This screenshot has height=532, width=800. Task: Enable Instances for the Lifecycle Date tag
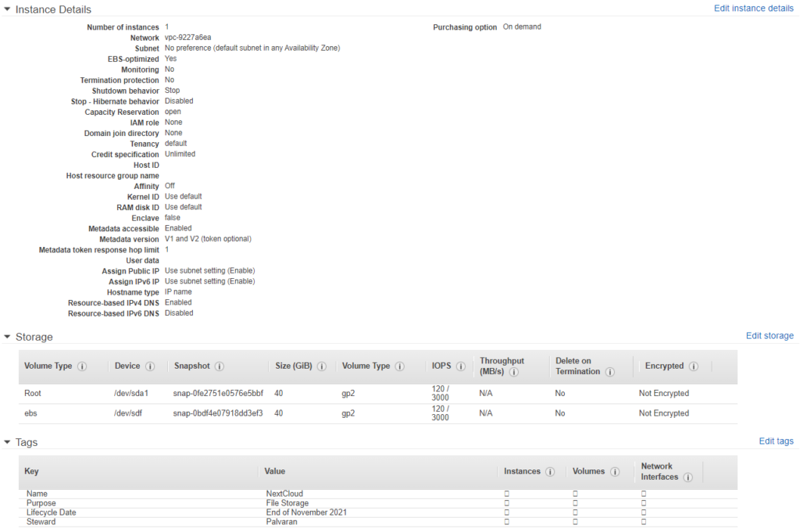click(506, 512)
